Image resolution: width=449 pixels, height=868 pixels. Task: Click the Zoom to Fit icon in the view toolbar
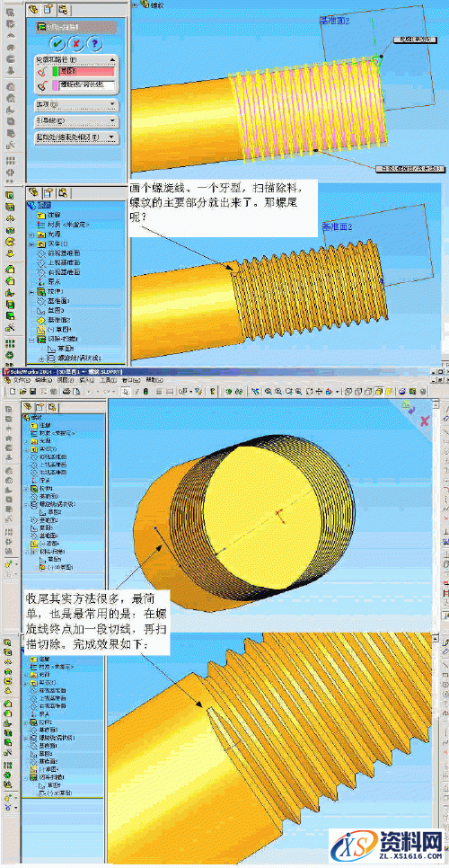pyautogui.click(x=267, y=391)
